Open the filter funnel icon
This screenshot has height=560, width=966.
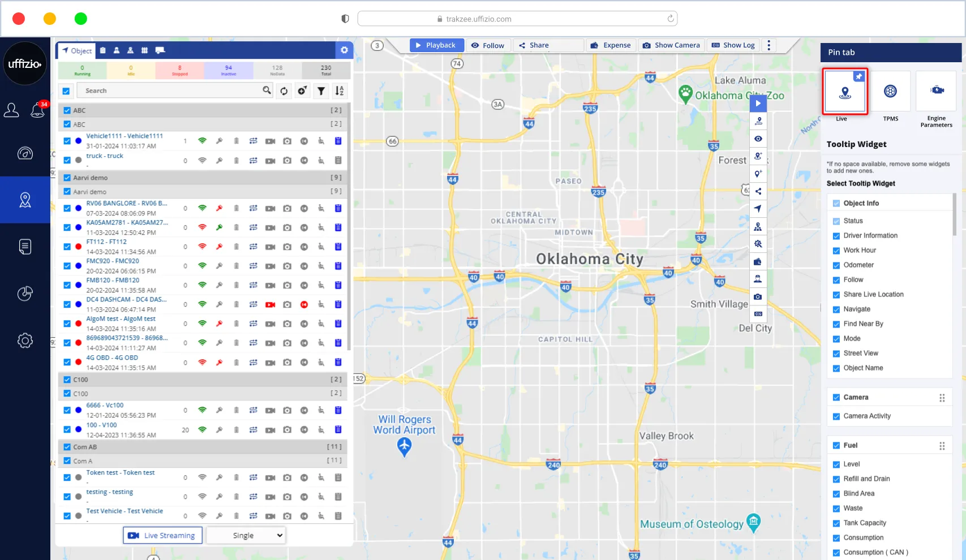pyautogui.click(x=321, y=91)
